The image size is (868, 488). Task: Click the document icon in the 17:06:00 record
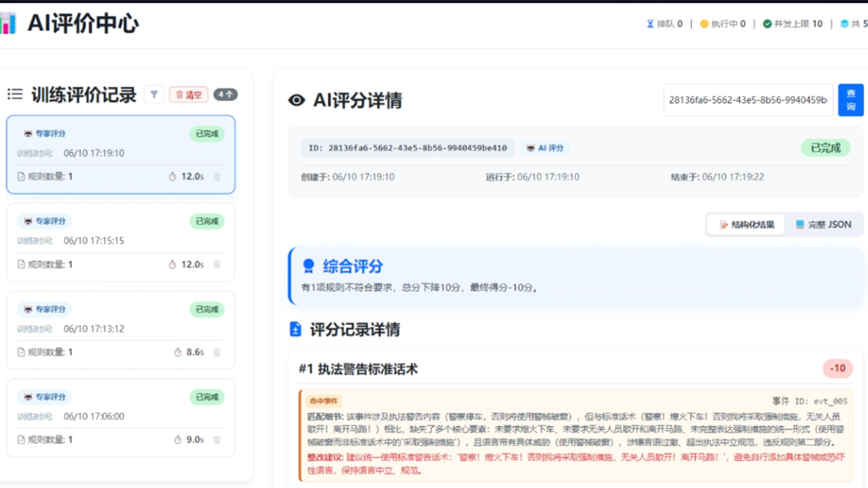point(21,440)
